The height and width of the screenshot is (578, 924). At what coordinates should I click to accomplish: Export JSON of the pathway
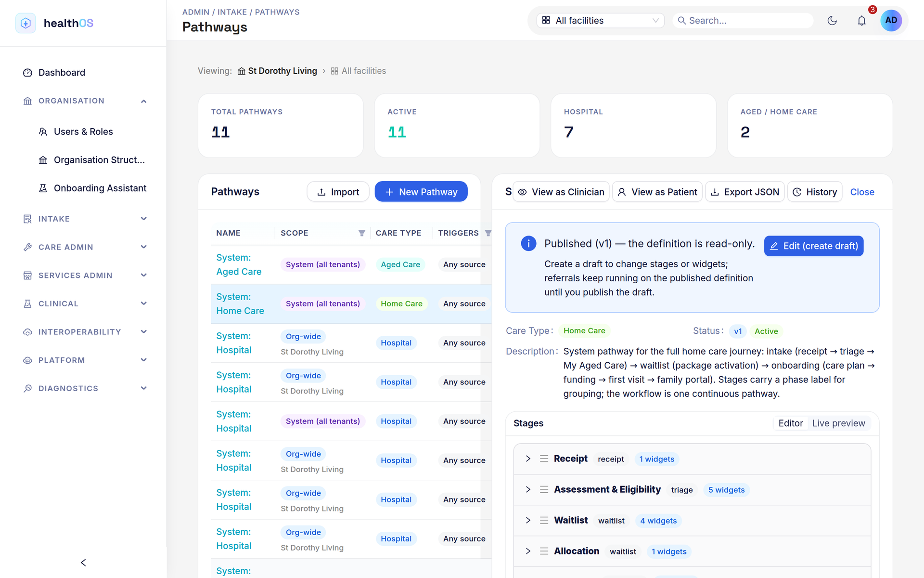pyautogui.click(x=745, y=192)
